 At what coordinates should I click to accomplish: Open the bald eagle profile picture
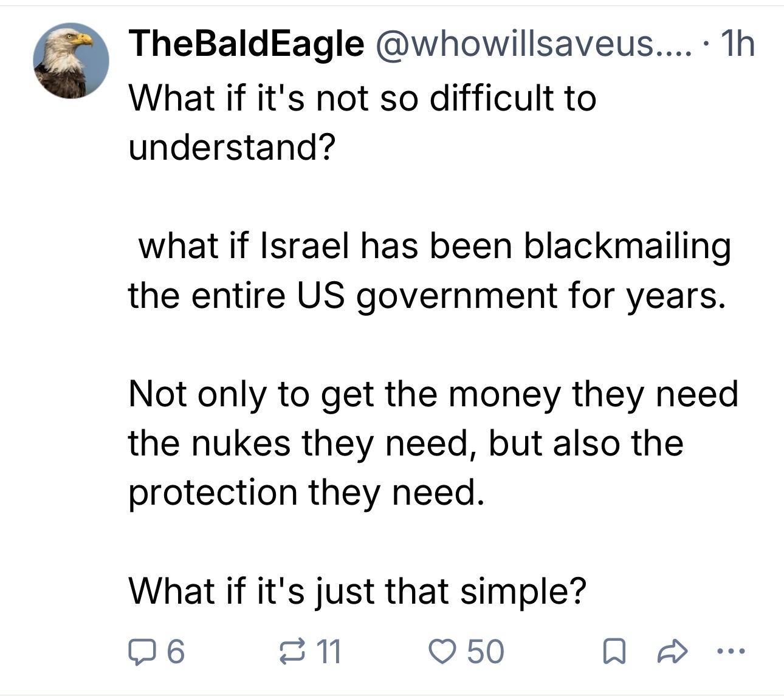coord(70,61)
